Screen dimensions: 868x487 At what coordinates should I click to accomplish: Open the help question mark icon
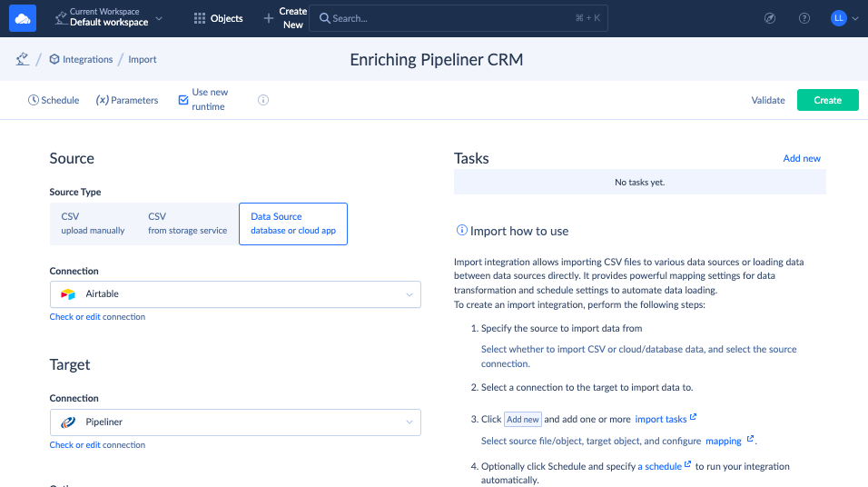pos(804,18)
